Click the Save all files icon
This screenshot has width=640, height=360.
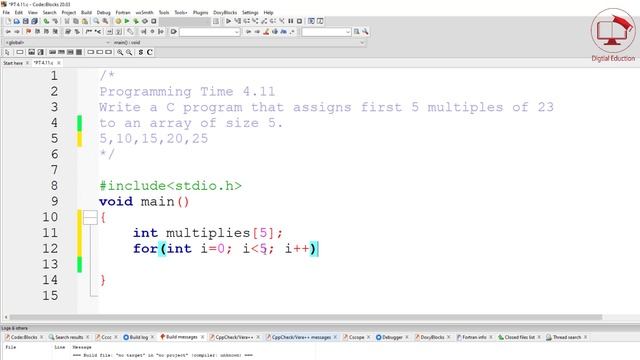pos(35,21)
